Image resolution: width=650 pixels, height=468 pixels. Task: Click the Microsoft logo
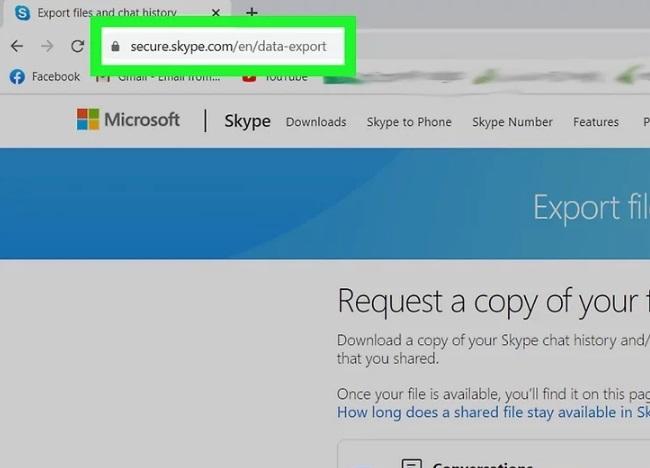click(x=128, y=120)
